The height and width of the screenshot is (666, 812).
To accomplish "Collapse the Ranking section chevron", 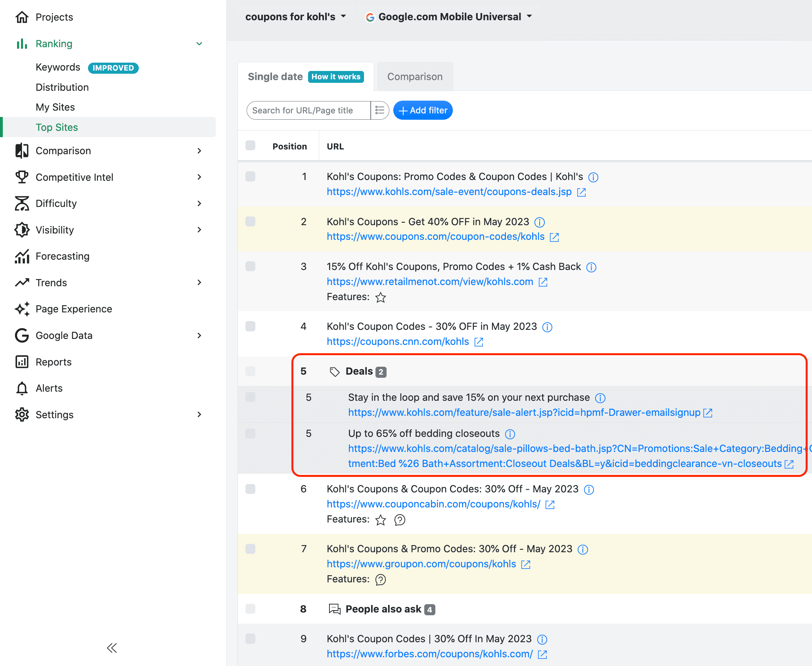I will click(199, 44).
